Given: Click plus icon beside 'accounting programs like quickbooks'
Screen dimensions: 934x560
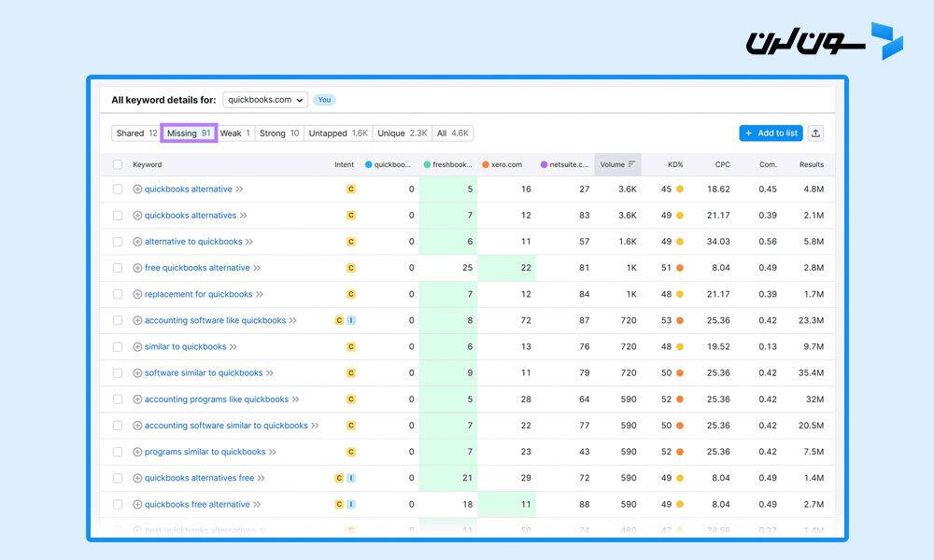Looking at the screenshot, I should pos(137,399).
